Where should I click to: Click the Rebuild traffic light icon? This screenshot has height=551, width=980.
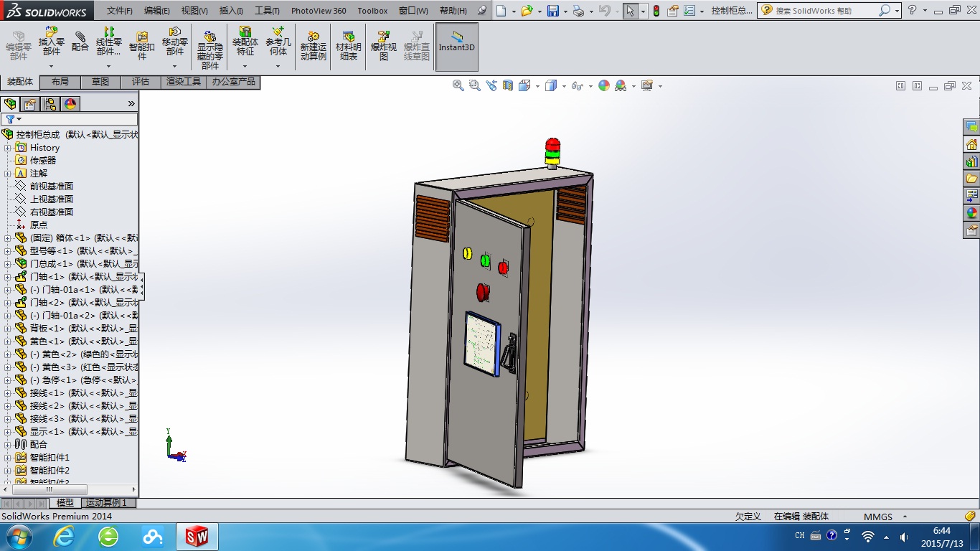pyautogui.click(x=656, y=11)
